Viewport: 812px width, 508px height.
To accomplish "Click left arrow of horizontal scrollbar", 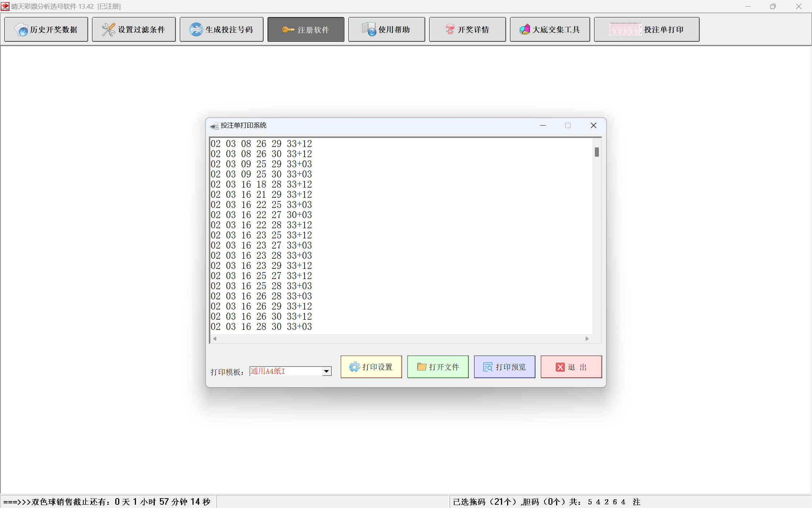I will (x=215, y=339).
